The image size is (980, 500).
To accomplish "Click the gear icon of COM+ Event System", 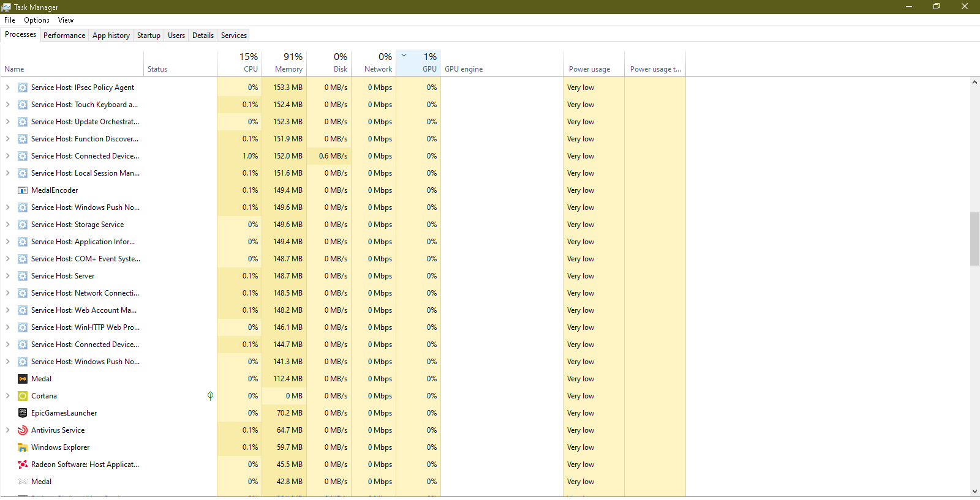I will pyautogui.click(x=23, y=259).
